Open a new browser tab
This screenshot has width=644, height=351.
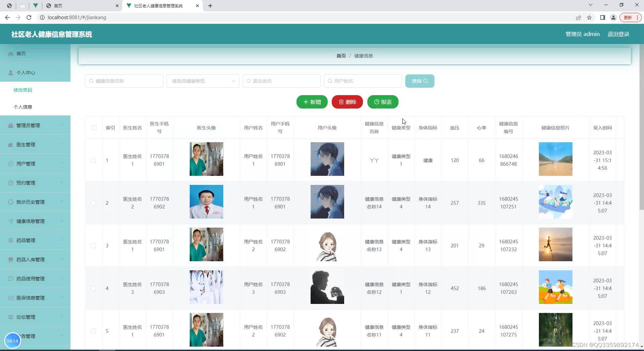pos(210,6)
